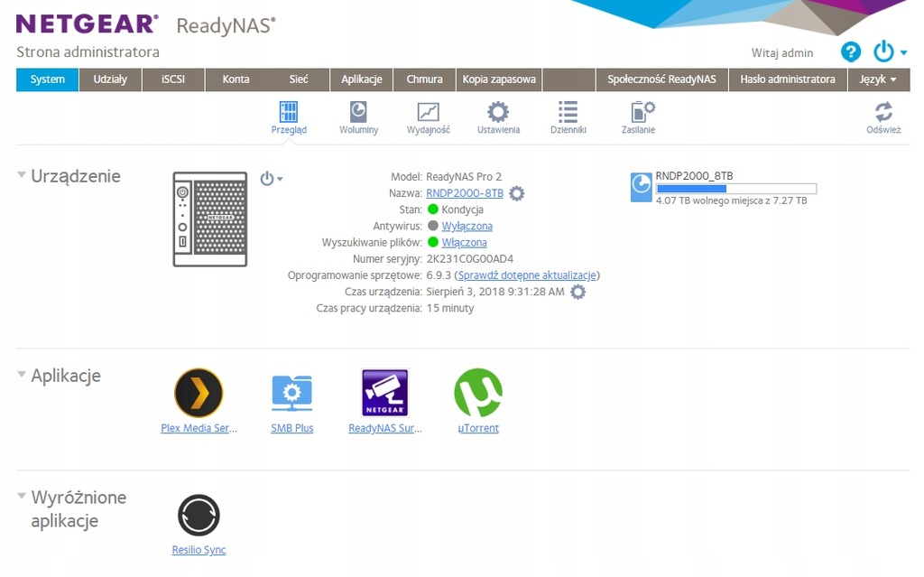Viewport: 924px width, 577px height.
Task: Open the dropdown arrow beside top-right power icon
Action: (x=903, y=53)
